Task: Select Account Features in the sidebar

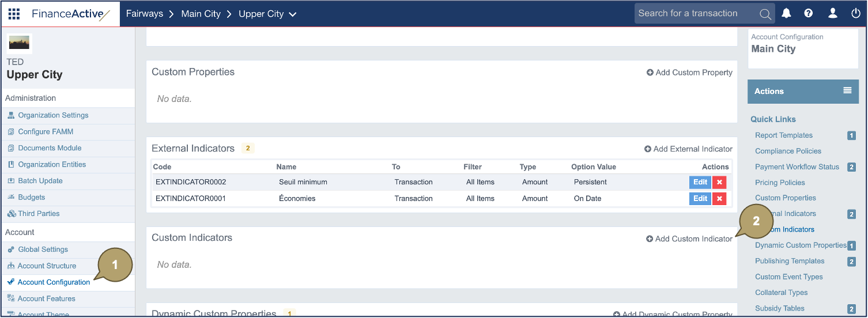Action: (x=46, y=298)
